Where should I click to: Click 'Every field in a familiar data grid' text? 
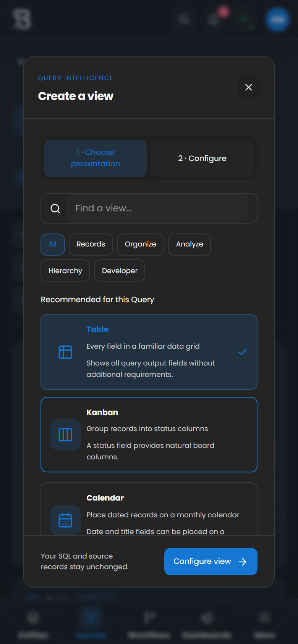[x=143, y=346]
